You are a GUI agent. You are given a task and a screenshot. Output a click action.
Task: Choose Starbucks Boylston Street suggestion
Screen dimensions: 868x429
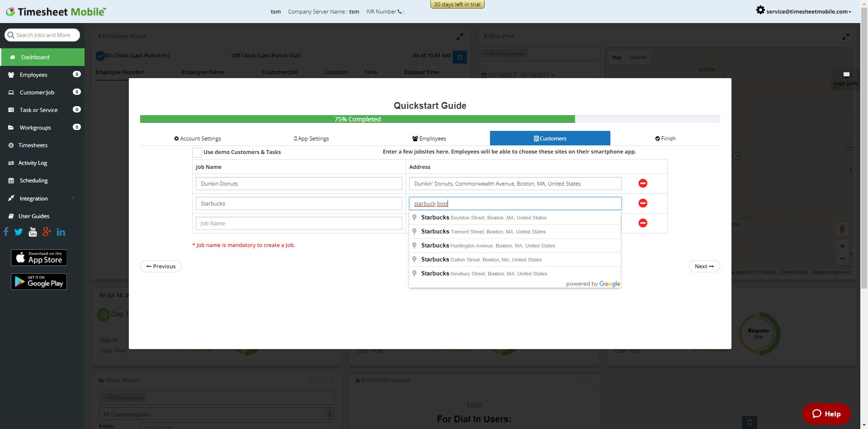514,218
